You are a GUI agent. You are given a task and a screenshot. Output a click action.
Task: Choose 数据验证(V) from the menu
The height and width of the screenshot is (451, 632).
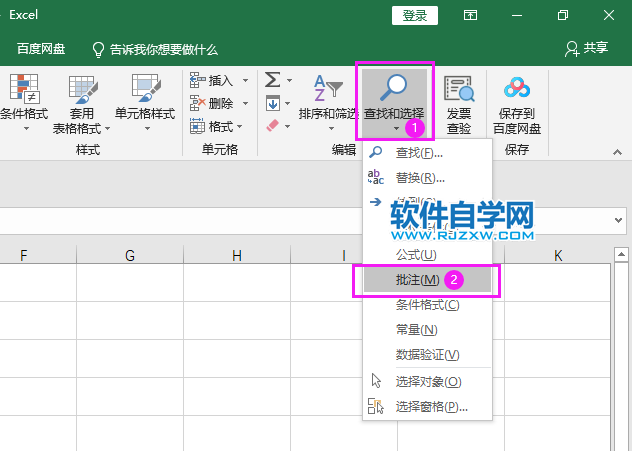tap(427, 355)
